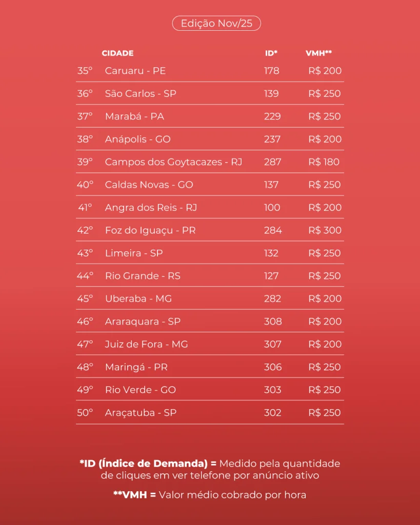Click the ID (Índice de Demanda) footnote
This screenshot has height=525, width=420.
[x=210, y=469]
